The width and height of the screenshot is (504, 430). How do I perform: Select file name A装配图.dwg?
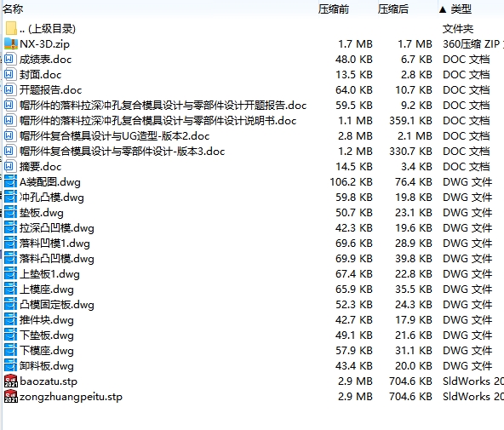click(x=50, y=182)
